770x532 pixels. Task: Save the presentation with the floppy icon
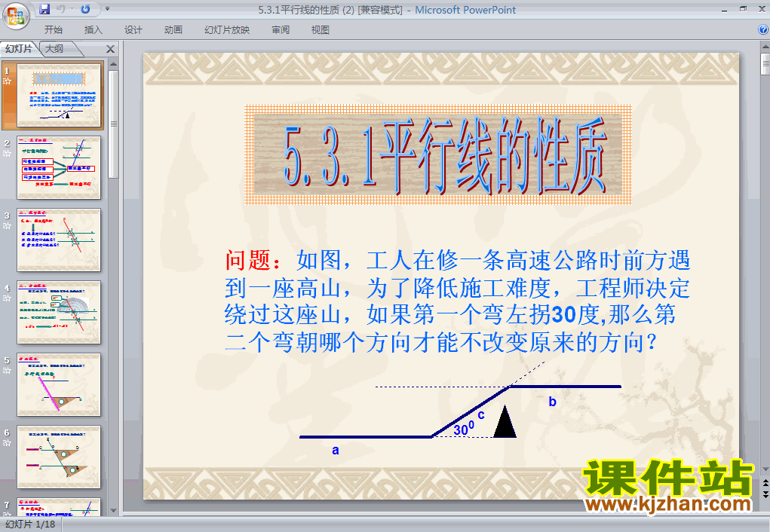click(44, 9)
